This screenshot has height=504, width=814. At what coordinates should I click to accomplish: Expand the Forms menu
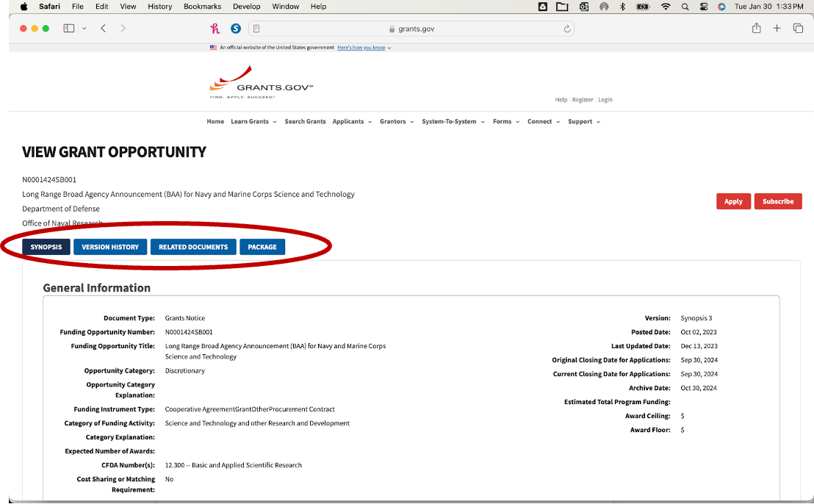coord(506,121)
